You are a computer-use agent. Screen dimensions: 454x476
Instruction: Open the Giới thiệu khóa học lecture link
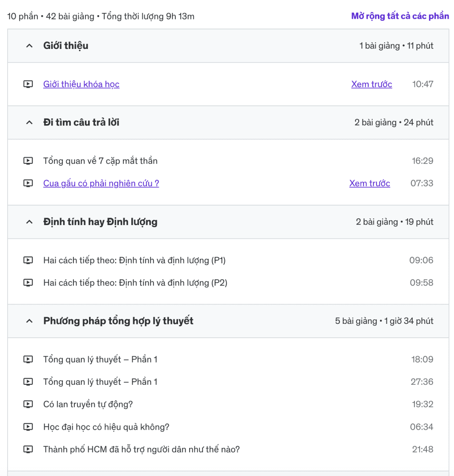81,84
